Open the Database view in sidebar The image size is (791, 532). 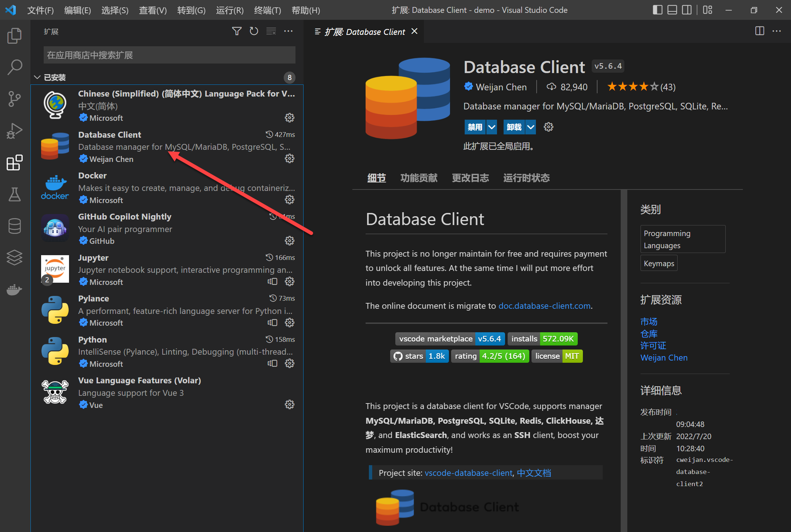click(x=15, y=226)
